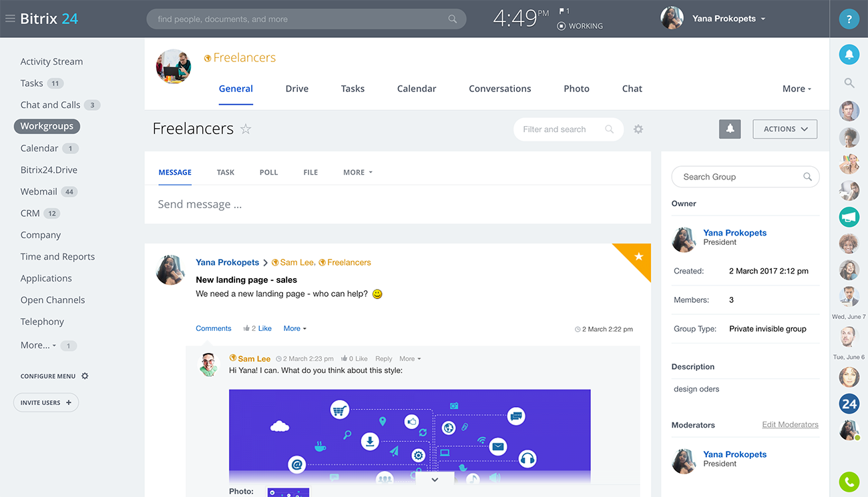This screenshot has height=497, width=868.
Task: Click the magnifier icon in right sidebar
Action: pos(849,83)
